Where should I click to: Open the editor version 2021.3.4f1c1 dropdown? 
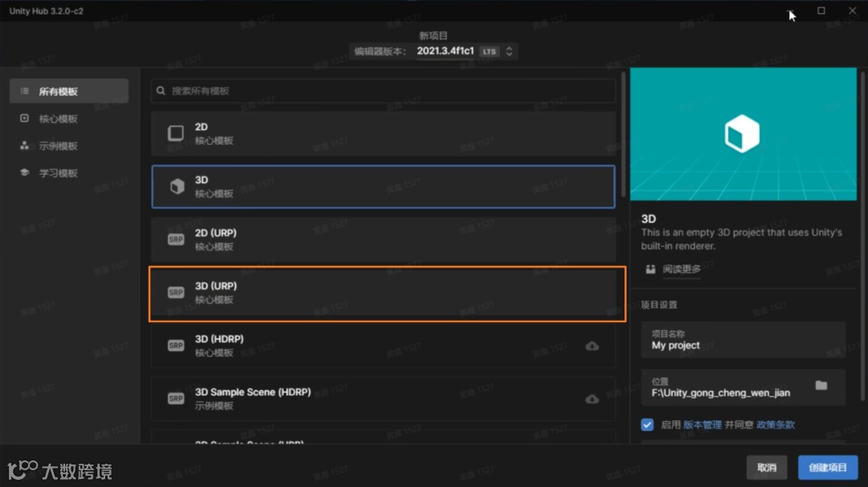click(x=433, y=51)
